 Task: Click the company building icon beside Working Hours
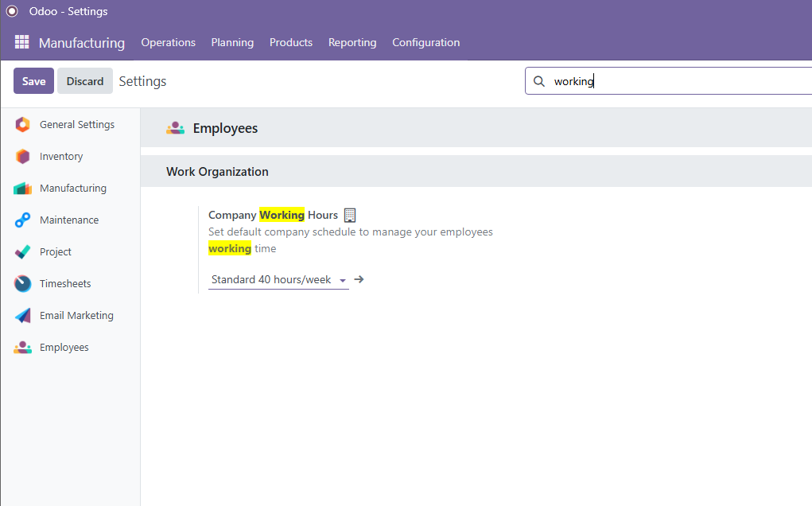click(x=350, y=215)
